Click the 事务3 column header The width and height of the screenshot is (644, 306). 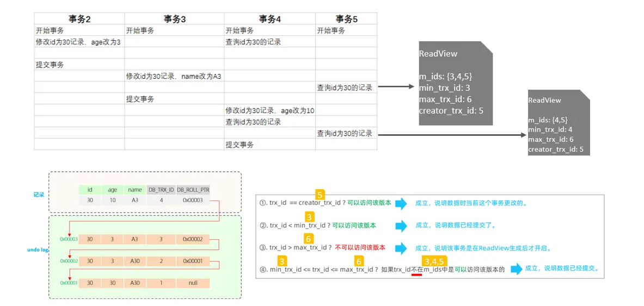174,19
